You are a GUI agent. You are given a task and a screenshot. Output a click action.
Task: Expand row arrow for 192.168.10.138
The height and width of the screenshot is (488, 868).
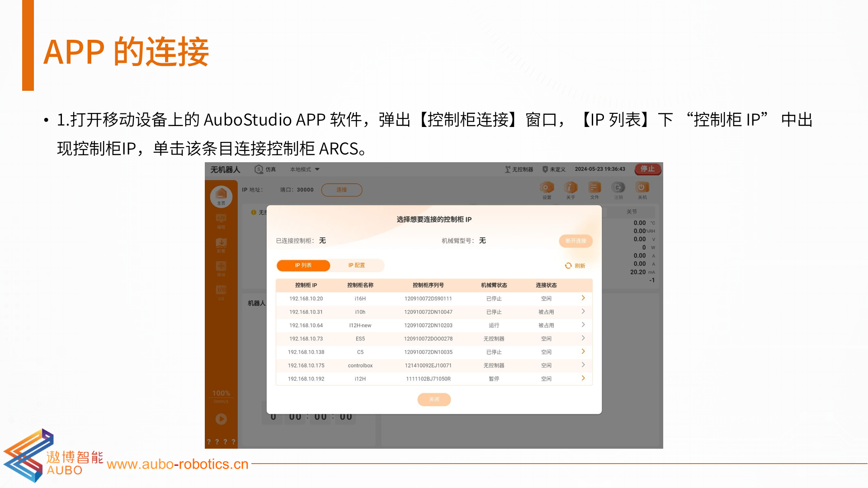pos(583,352)
